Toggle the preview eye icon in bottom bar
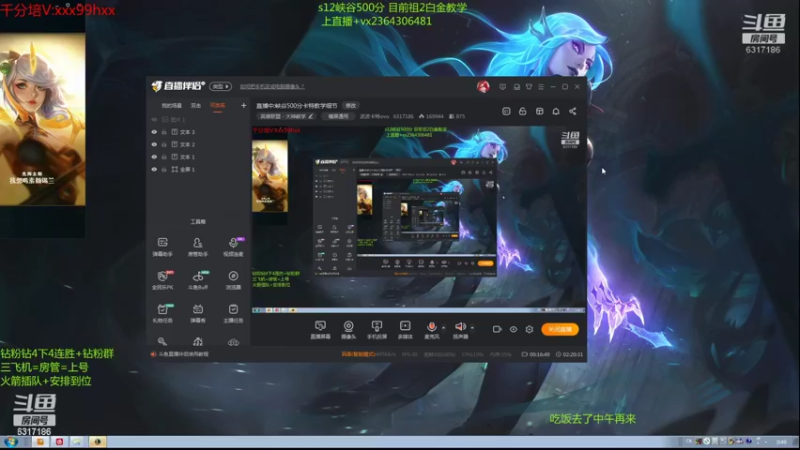Viewport: 800px width, 450px height. point(513,329)
